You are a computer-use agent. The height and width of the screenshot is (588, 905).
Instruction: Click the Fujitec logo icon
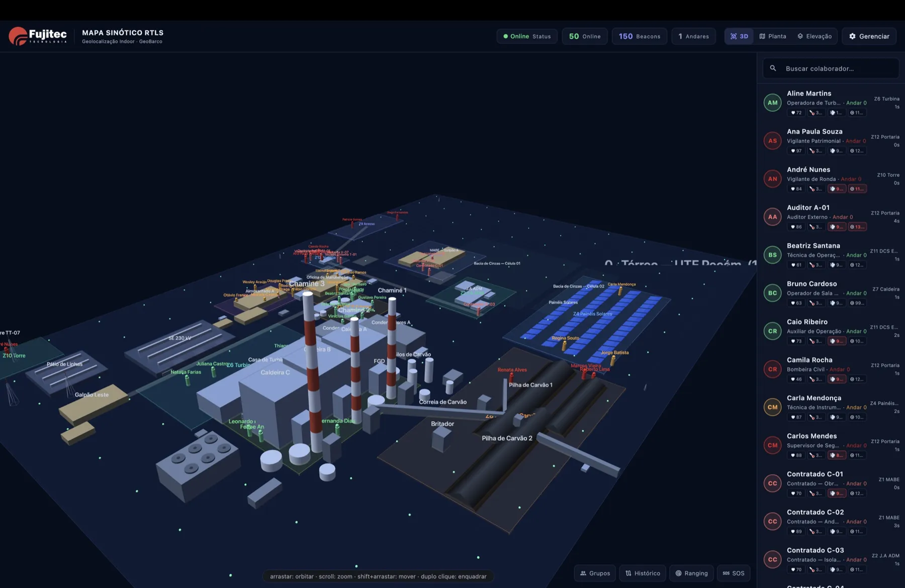pos(18,36)
